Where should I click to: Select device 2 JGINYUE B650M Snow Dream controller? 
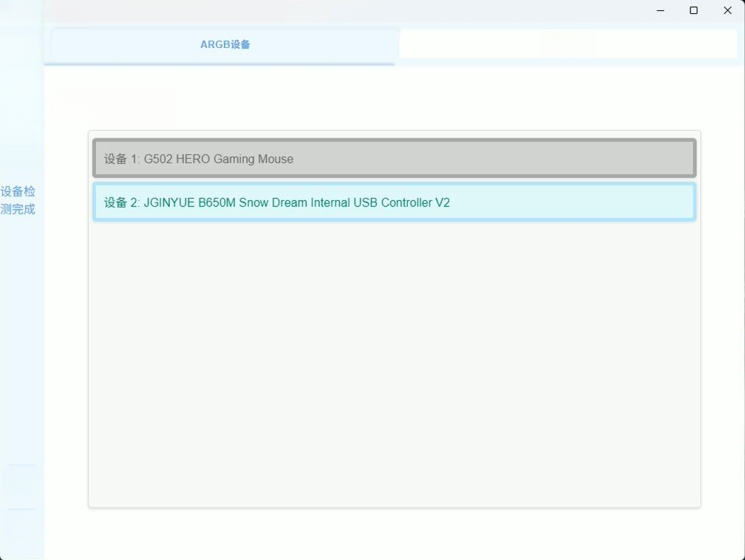395,202
